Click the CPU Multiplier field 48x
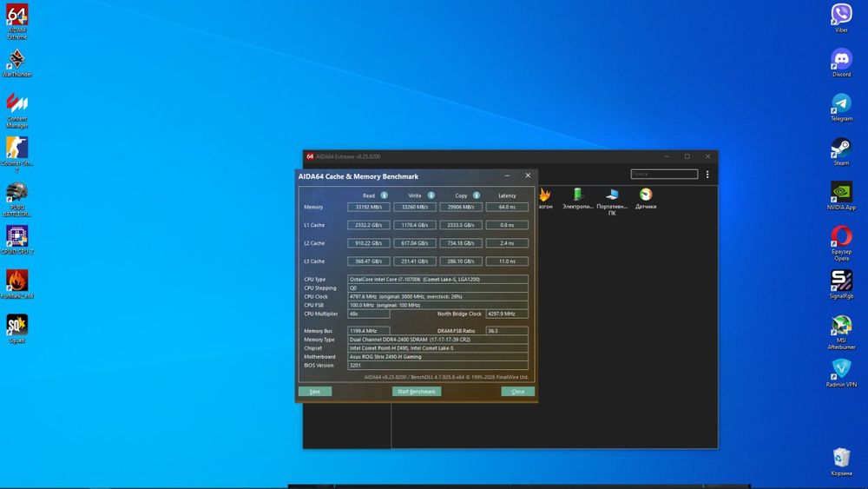This screenshot has width=868, height=489. (369, 314)
